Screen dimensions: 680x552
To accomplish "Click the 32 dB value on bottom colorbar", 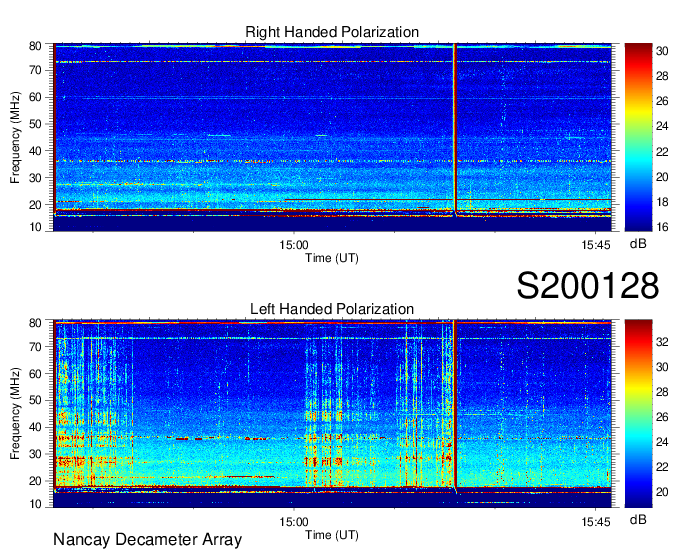I will [x=662, y=342].
